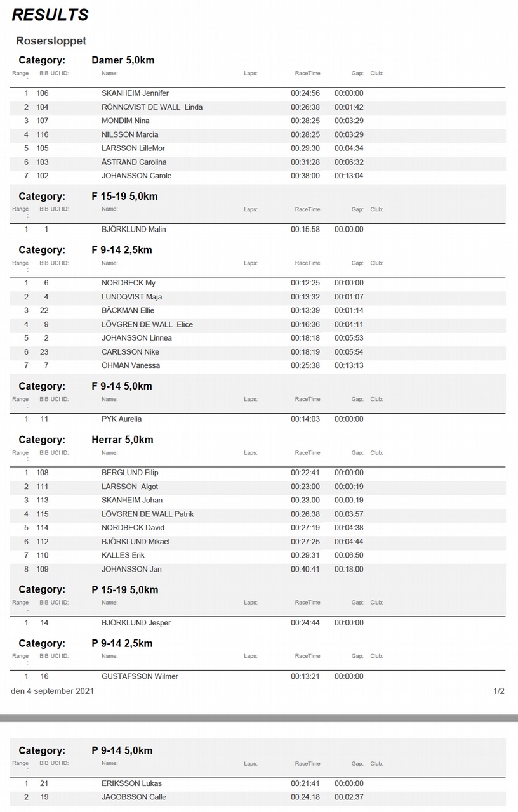Click the F 9-14 2,5km category header
Viewport: 518px width, 812px height.
(122, 250)
